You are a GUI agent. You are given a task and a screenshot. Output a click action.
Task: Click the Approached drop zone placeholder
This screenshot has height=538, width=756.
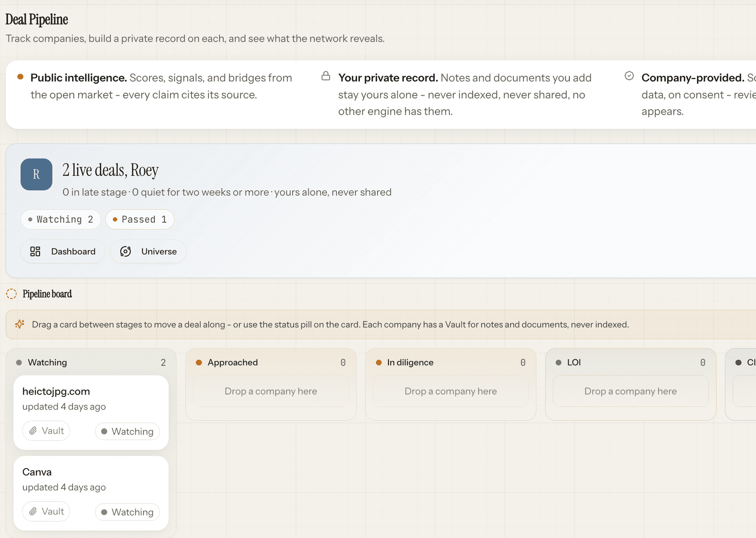coord(271,391)
